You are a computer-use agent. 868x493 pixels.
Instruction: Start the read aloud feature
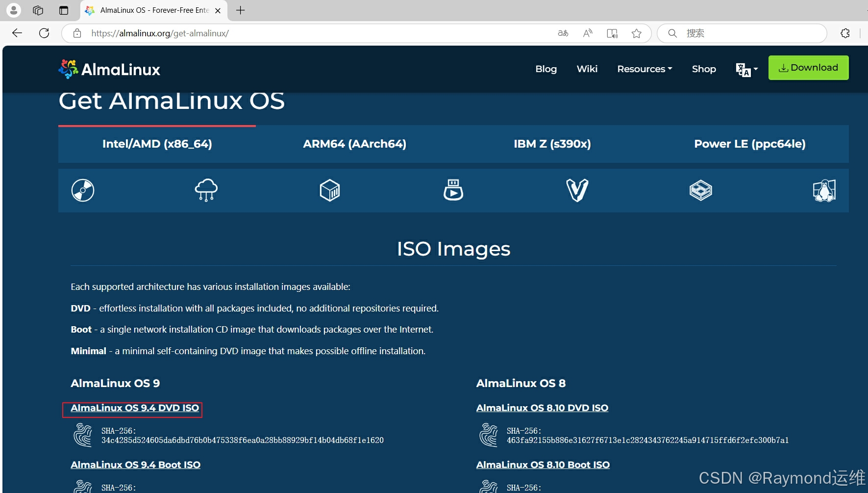point(588,33)
